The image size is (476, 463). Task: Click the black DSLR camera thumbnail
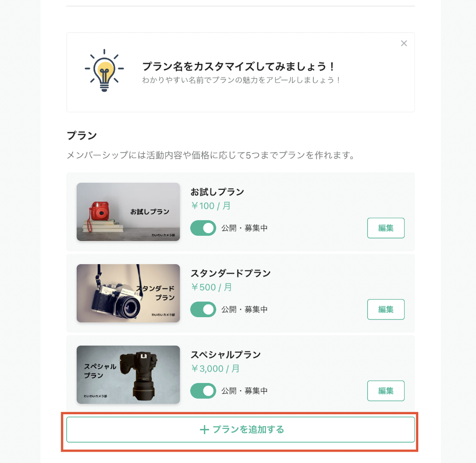(128, 374)
